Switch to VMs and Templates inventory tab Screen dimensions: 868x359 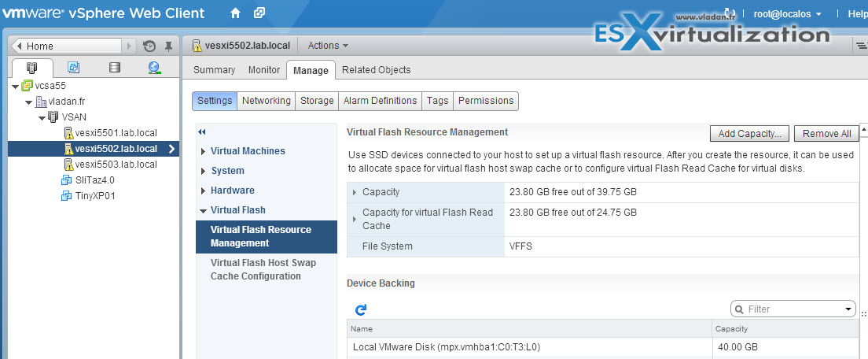click(73, 68)
